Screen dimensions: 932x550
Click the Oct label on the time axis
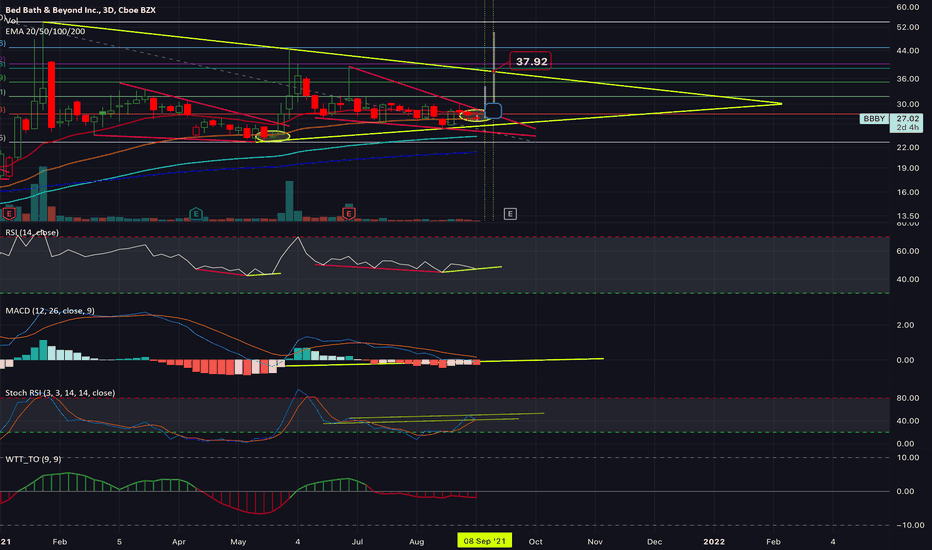click(536, 542)
